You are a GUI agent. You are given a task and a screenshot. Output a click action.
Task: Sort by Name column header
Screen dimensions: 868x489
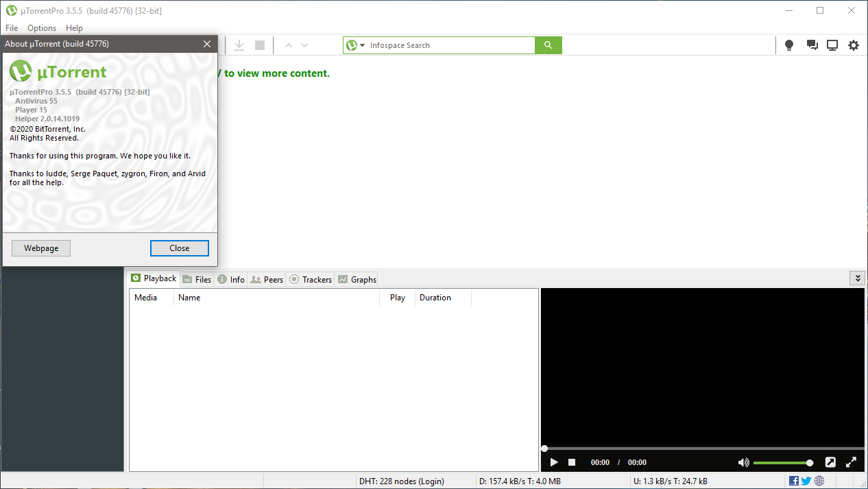[277, 298]
